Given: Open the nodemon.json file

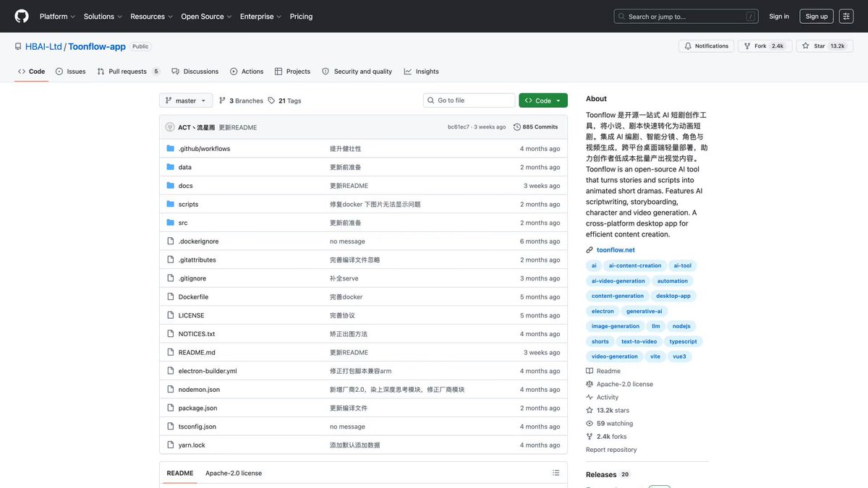Looking at the screenshot, I should coord(199,390).
